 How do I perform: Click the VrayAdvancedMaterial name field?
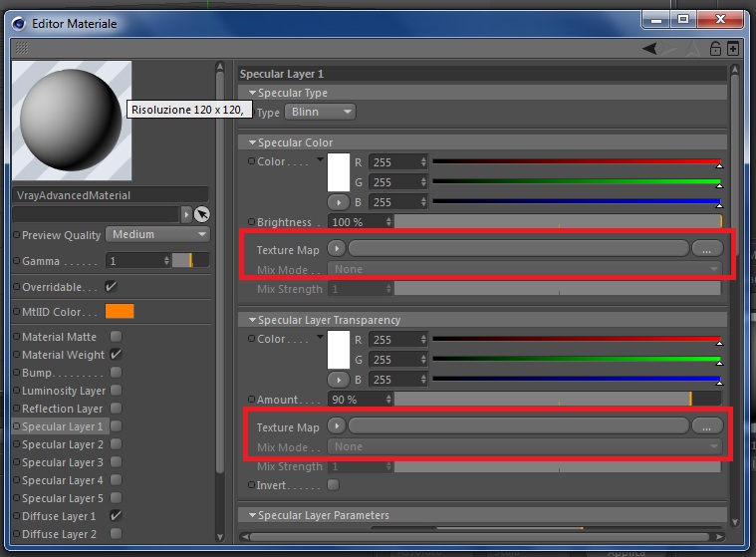click(x=111, y=195)
